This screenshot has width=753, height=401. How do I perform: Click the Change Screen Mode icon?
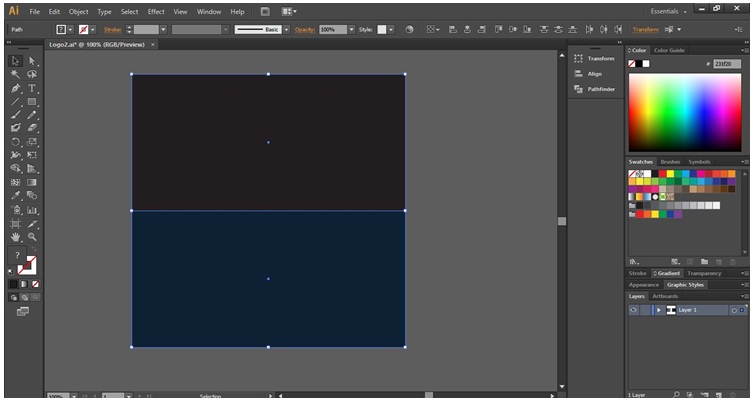pyautogui.click(x=23, y=312)
